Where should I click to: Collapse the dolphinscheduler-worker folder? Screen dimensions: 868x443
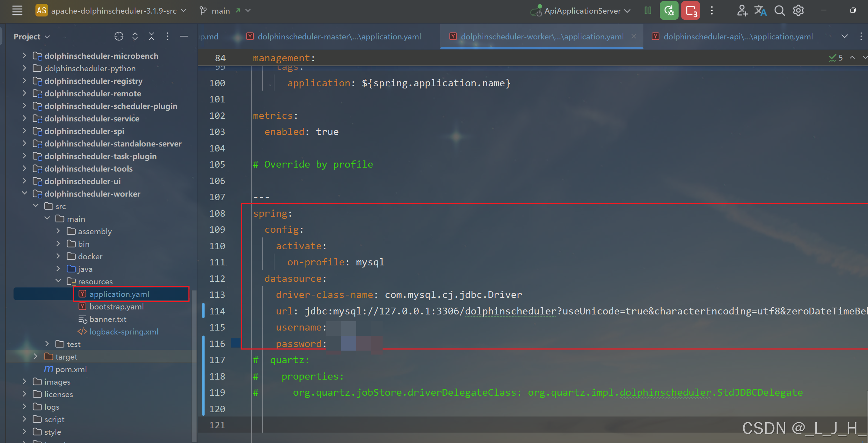24,193
